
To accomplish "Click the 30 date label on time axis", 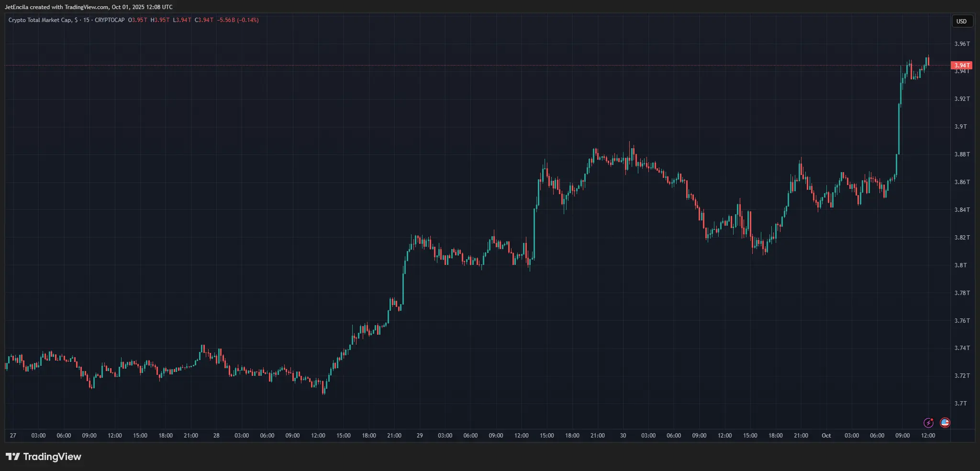I will tap(623, 436).
